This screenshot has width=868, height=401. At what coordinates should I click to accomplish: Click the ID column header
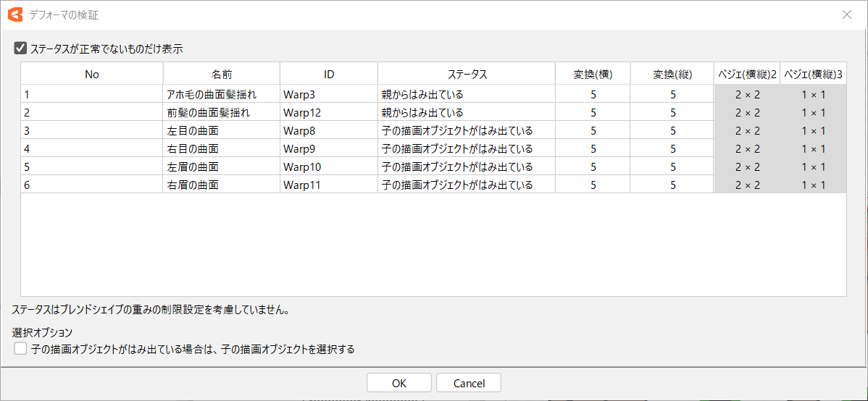tap(328, 74)
